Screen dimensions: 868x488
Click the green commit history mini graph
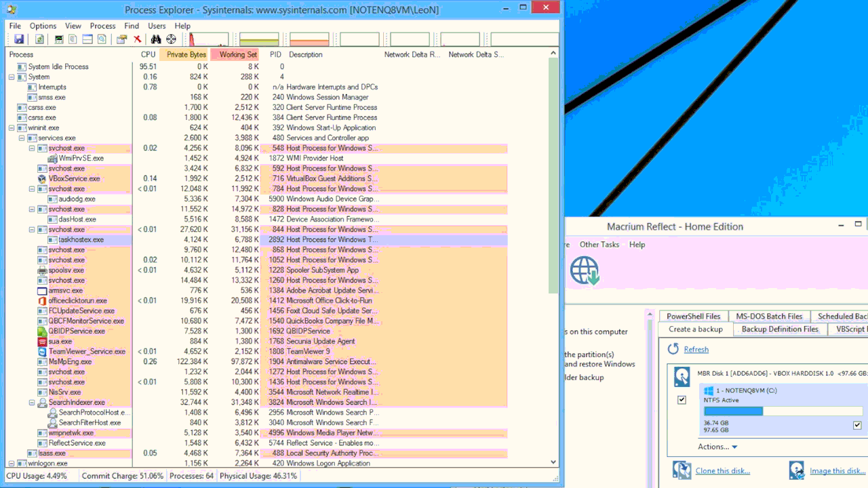(x=259, y=39)
